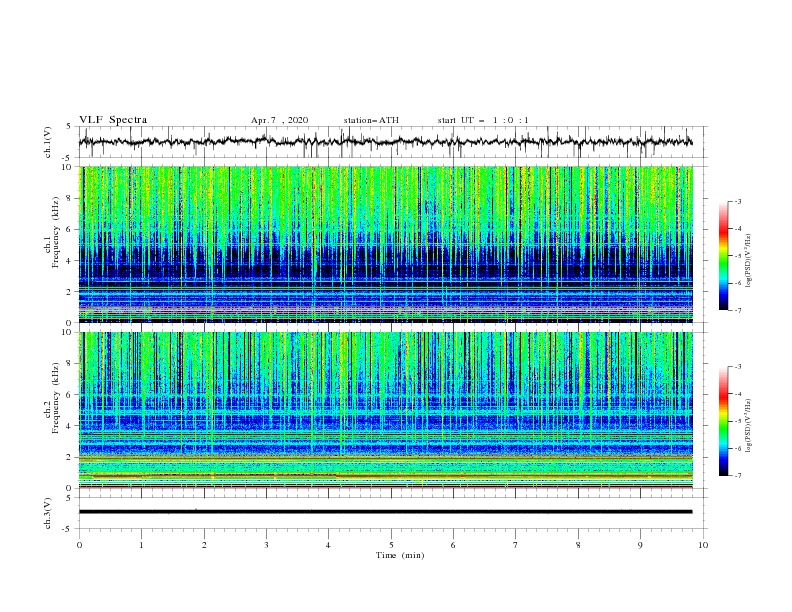The image size is (792, 612).
Task: Click the ch.2 color bar "log(PSD)(V²/Hz)" label
Action: click(749, 426)
